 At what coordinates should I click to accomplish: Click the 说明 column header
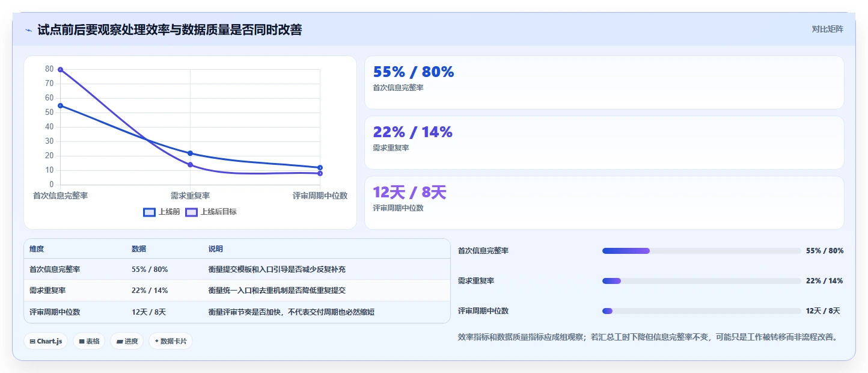pos(216,249)
